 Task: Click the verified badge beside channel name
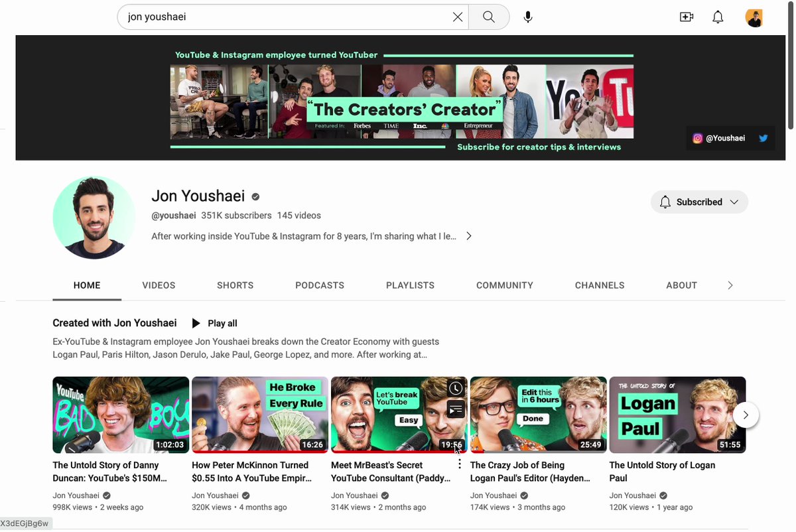255,196
